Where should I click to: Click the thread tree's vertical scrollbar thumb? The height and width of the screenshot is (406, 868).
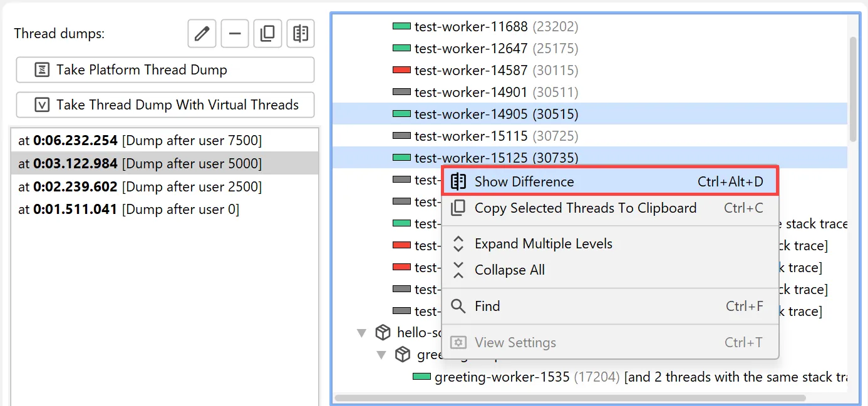(x=853, y=89)
